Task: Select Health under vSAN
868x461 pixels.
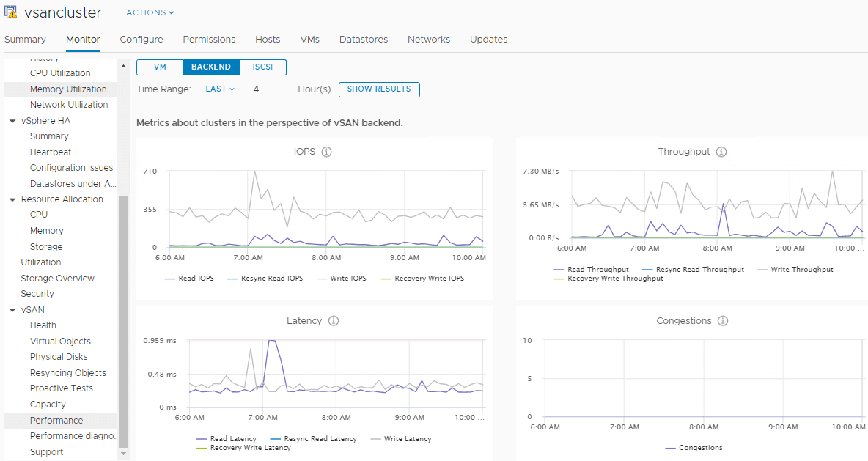Action: point(43,325)
